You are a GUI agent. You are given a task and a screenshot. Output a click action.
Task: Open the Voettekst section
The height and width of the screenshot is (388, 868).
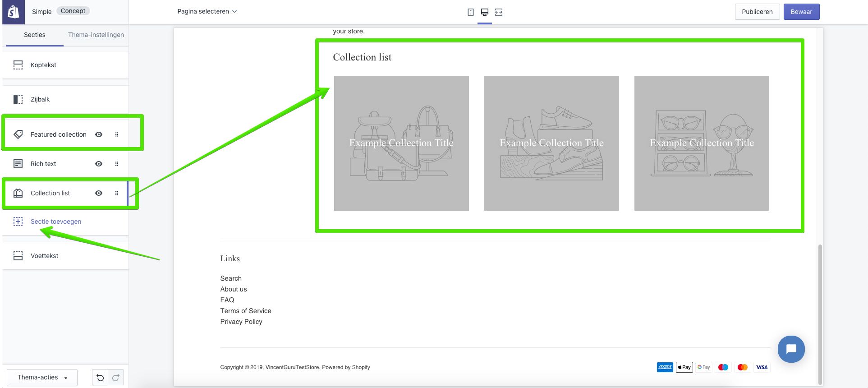pos(65,256)
